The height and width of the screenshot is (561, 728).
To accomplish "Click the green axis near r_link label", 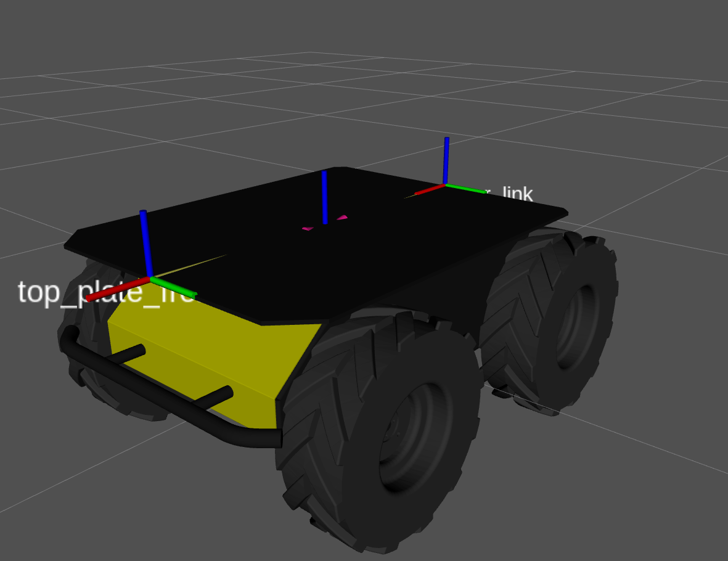I will (466, 188).
